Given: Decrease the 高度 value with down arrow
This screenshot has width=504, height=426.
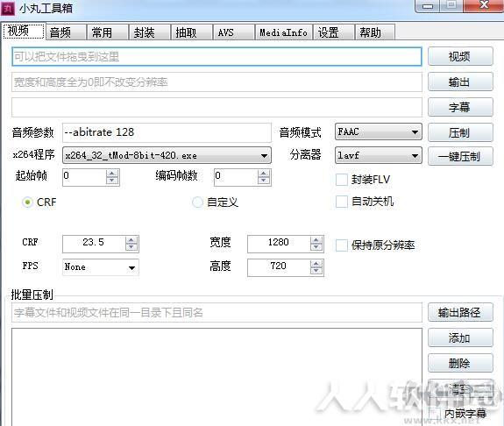Looking at the screenshot, I should [316, 271].
